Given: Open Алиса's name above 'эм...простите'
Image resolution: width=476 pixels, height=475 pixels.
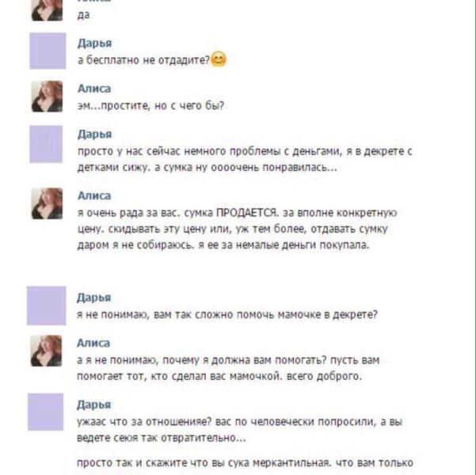Looking at the screenshot, I should pos(94,89).
